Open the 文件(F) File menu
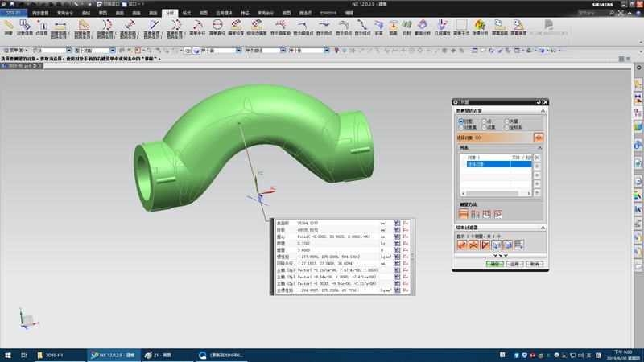The width and height of the screenshot is (644, 362). coord(14,14)
